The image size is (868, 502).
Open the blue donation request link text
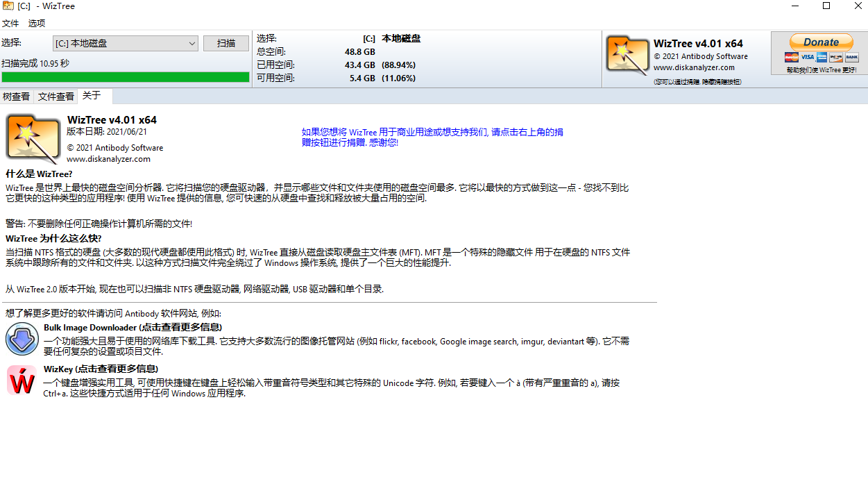[432, 137]
